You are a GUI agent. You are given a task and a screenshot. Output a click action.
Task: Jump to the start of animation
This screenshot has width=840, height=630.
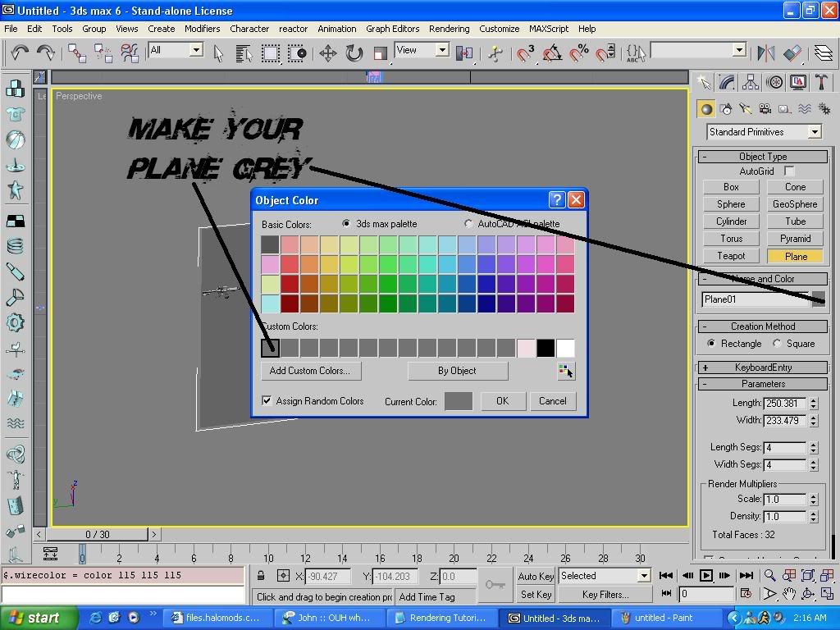tap(666, 576)
